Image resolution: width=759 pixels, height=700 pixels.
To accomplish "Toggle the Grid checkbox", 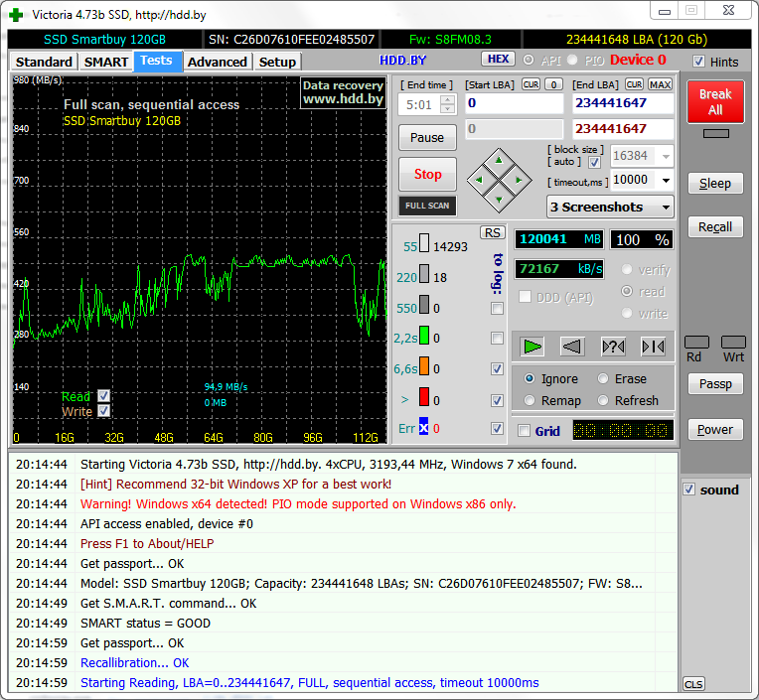I will (525, 431).
